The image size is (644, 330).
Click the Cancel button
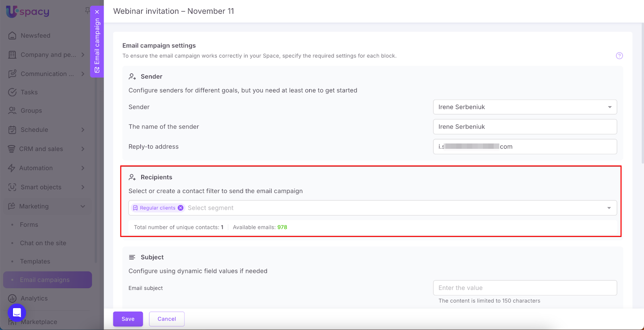click(x=167, y=319)
